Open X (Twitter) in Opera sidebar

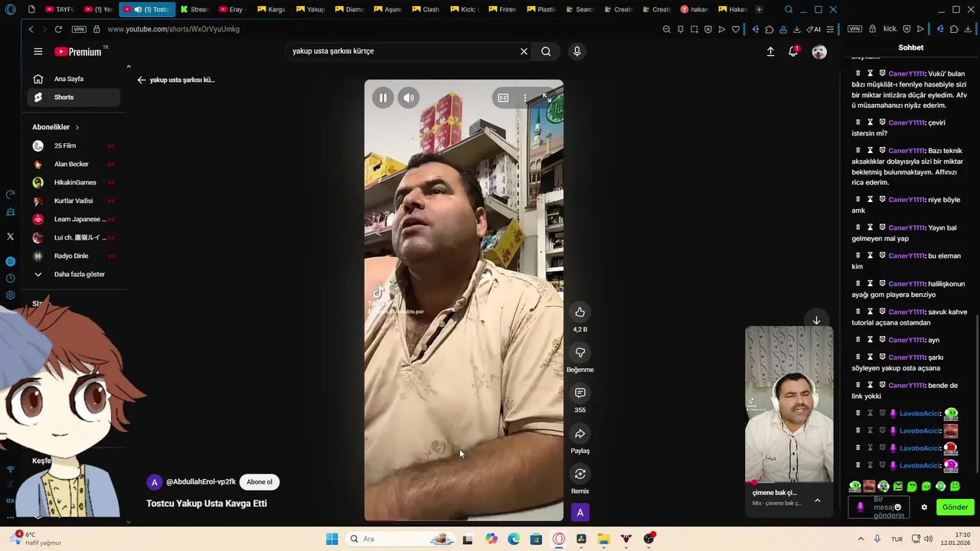coord(11,236)
